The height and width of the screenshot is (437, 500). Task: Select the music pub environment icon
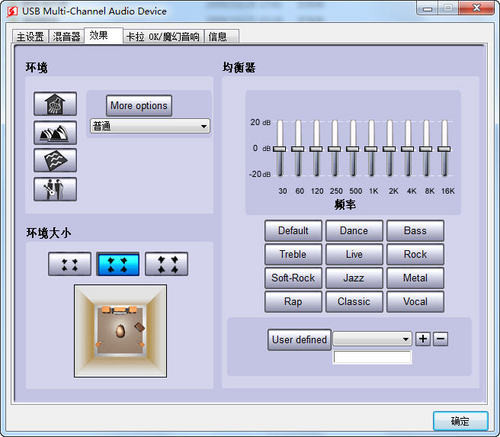click(x=55, y=189)
